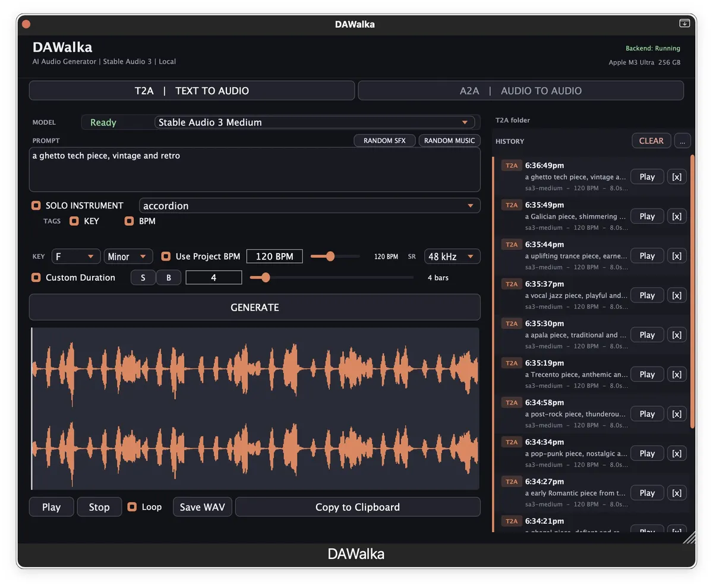Viewport: 713px width, 588px height.
Task: Play the 6:35:44pm uplifting trance history item
Action: coord(647,256)
